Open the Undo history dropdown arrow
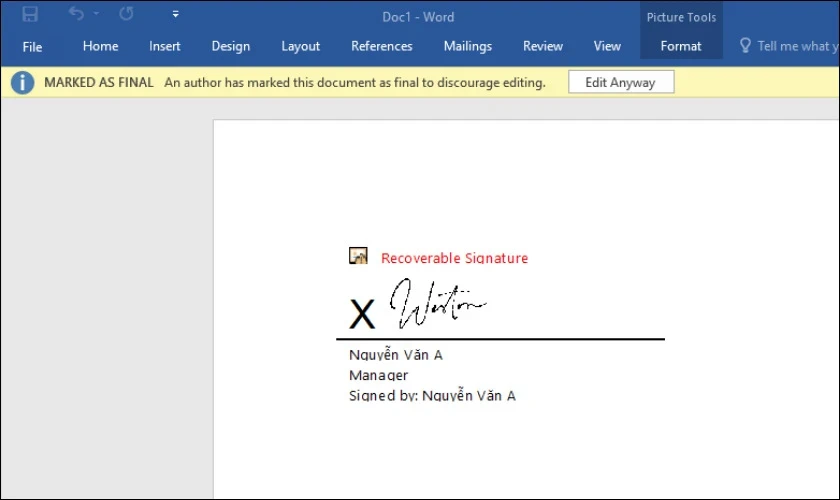The image size is (840, 500). [x=97, y=15]
